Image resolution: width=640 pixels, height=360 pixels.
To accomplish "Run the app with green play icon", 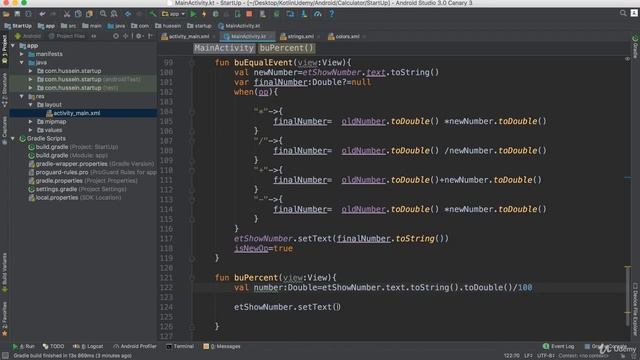I will (x=193, y=14).
